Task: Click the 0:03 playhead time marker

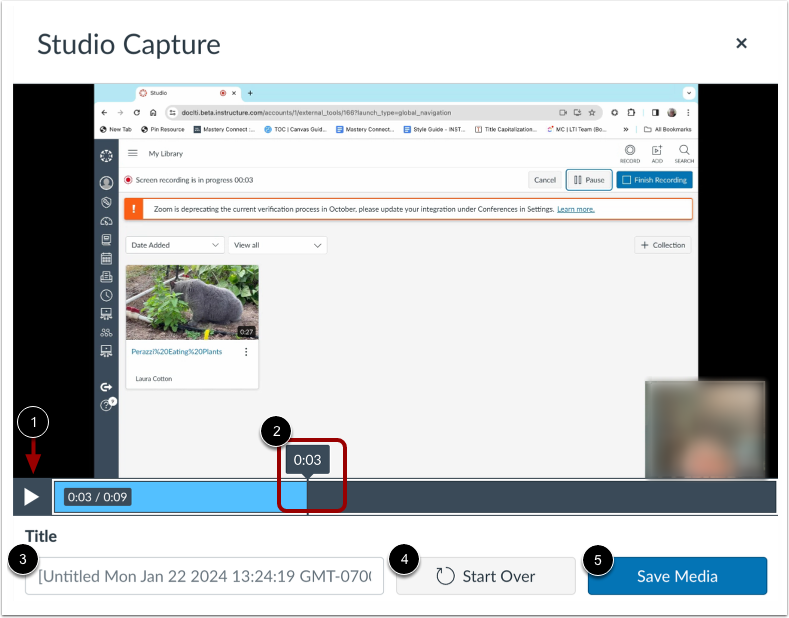Action: 307,460
